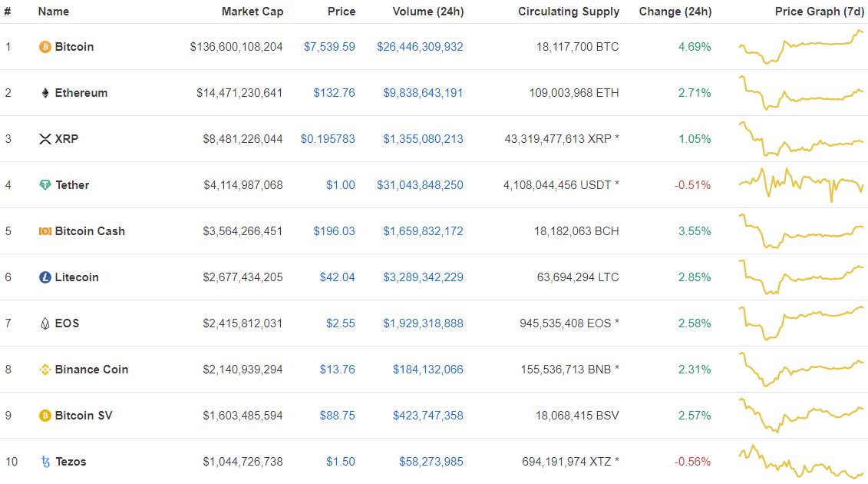This screenshot has height=484, width=868.
Task: Click the XRP logo icon
Action: [x=45, y=139]
